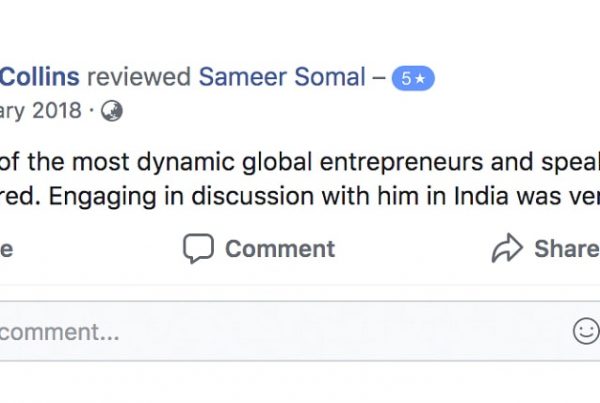Screen dimensions: 600x403
Task: Click the white star inside rating badge
Action: click(420, 79)
